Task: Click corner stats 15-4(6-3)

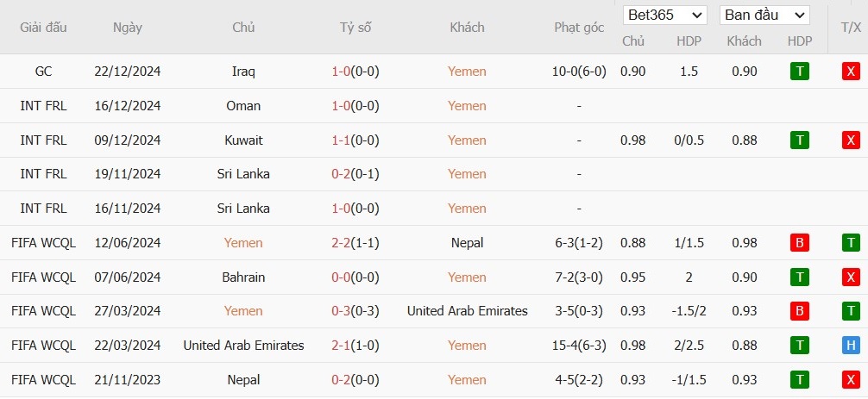Action: 579,346
